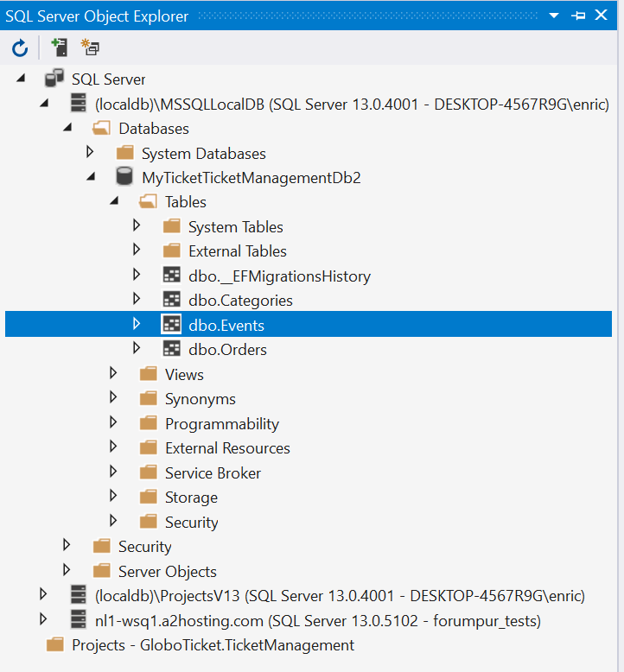Expand the dbo.Orders table

click(137, 348)
